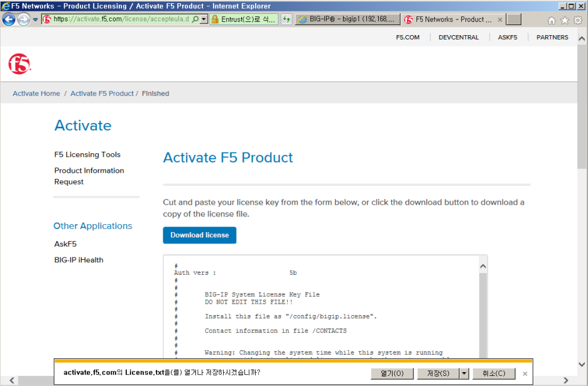The width and height of the screenshot is (588, 386).
Task: Go to Activate Home breadcrumb link
Action: coord(36,94)
